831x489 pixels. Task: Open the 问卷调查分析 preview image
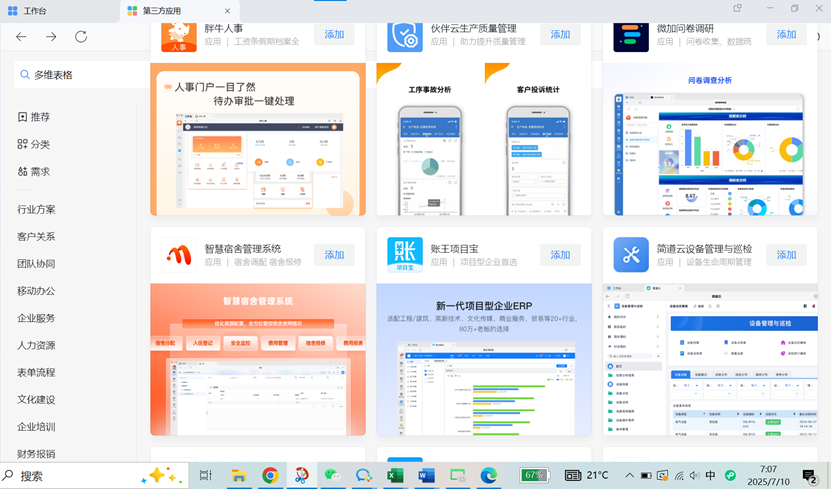tap(710, 139)
